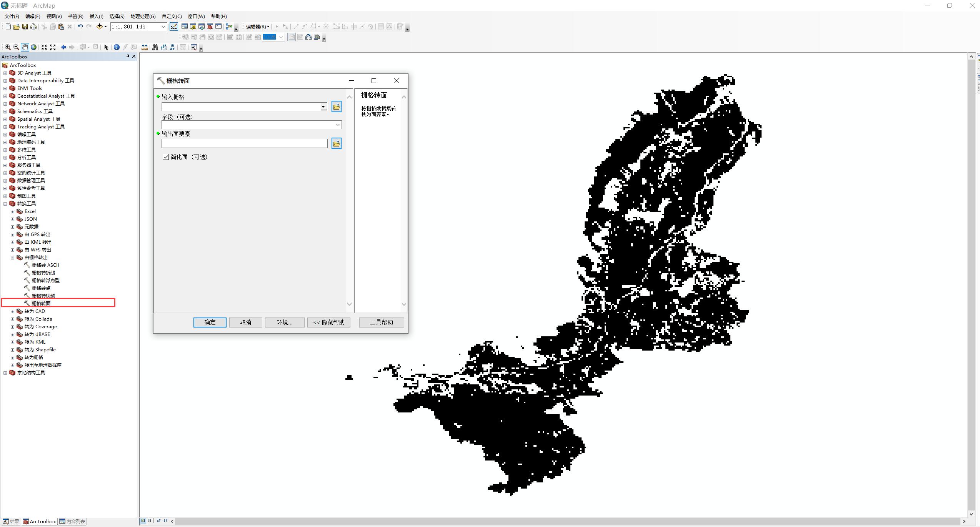The image size is (980, 527).
Task: Open the Find binoculars tool
Action: point(155,47)
